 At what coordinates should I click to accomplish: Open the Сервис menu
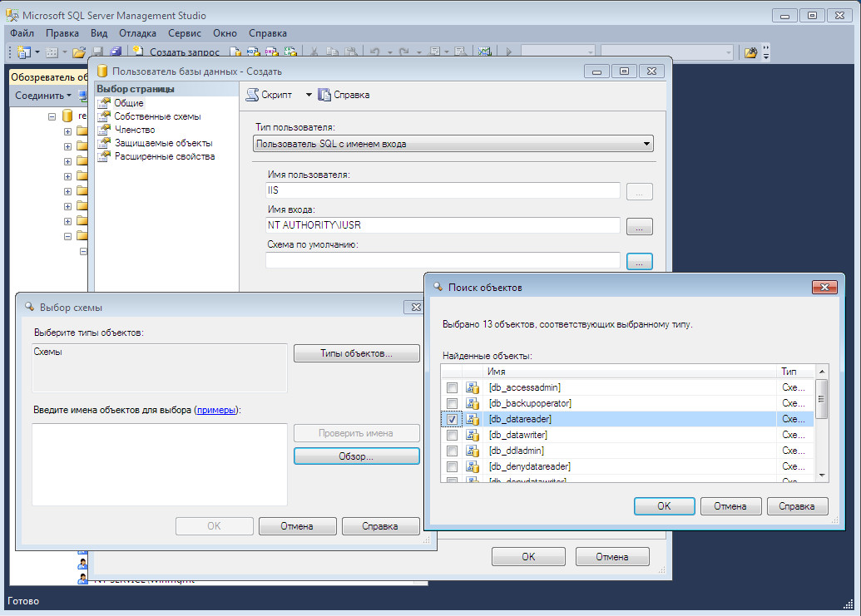185,33
